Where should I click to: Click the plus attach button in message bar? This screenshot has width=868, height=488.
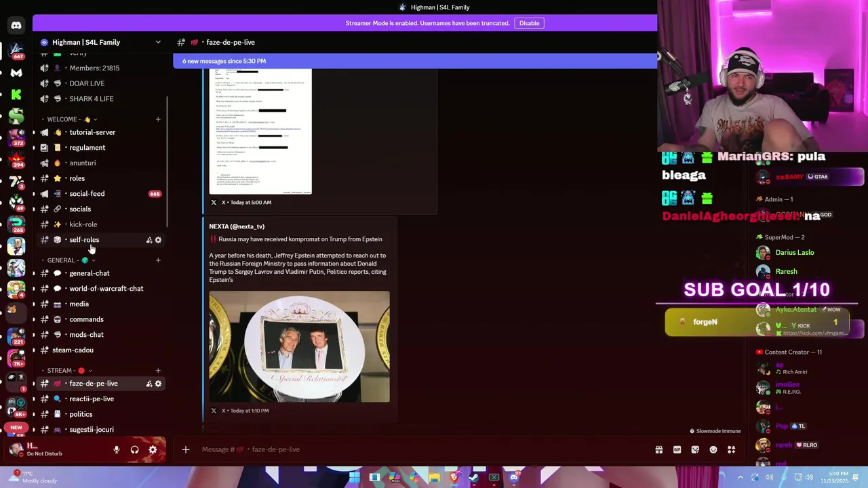coord(185,449)
